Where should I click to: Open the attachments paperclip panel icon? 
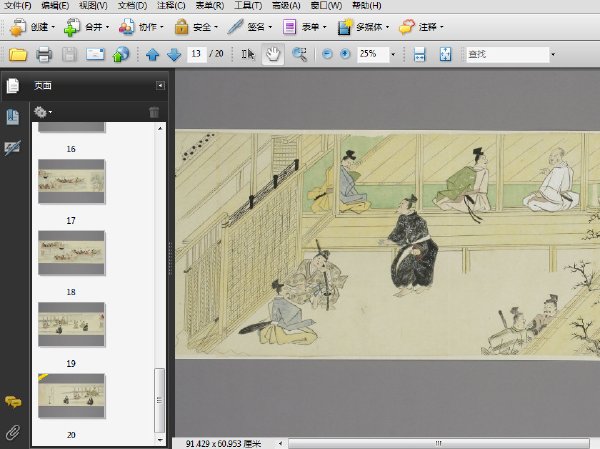[x=13, y=433]
